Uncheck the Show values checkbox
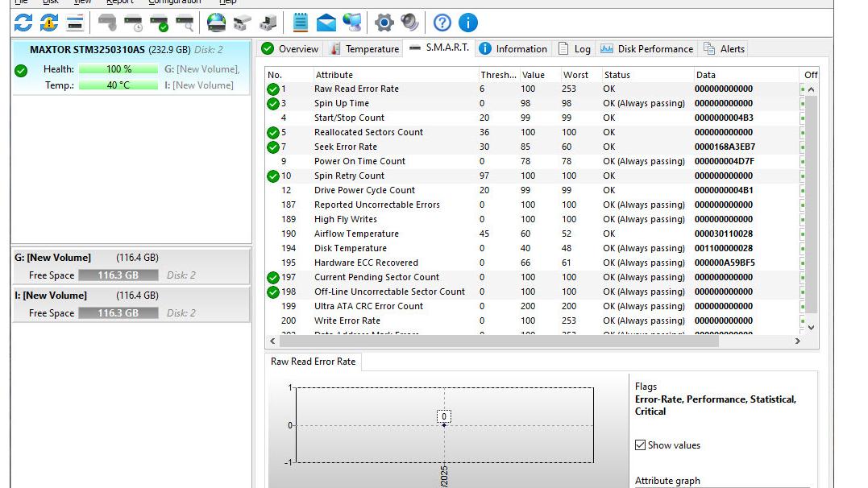Screen dimensions: 868x488 pos(640,445)
